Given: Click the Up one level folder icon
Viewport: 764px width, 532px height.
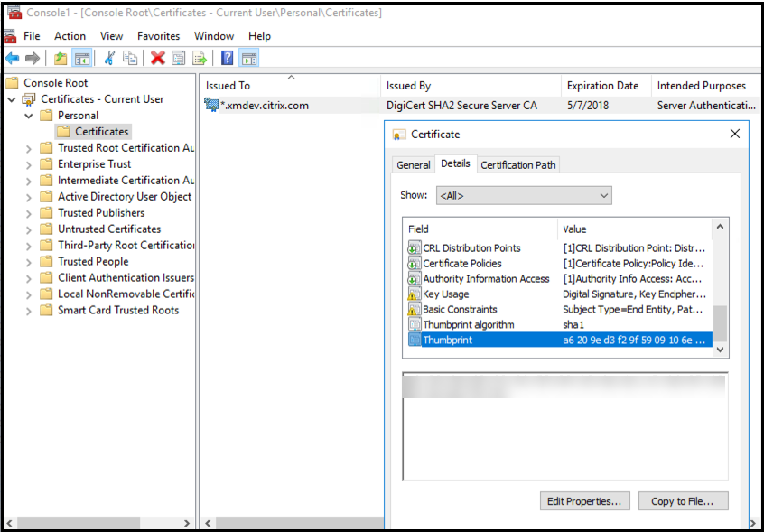Looking at the screenshot, I should point(61,59).
